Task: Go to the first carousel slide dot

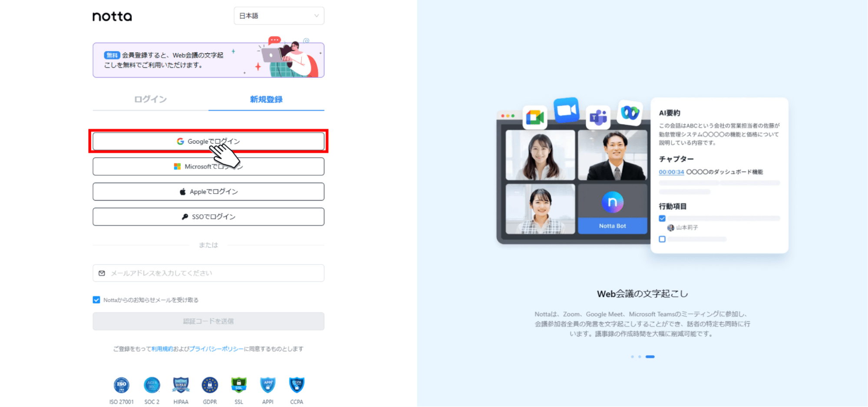Action: pyautogui.click(x=633, y=357)
